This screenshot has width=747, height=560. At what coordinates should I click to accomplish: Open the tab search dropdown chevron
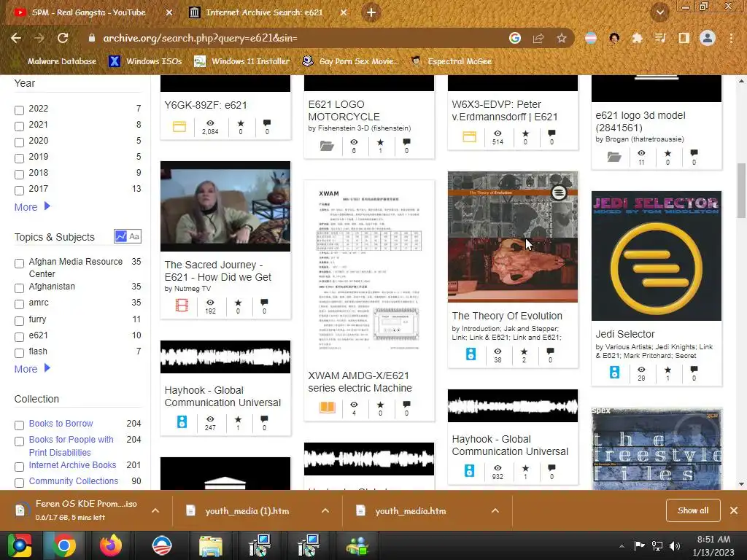tap(659, 12)
